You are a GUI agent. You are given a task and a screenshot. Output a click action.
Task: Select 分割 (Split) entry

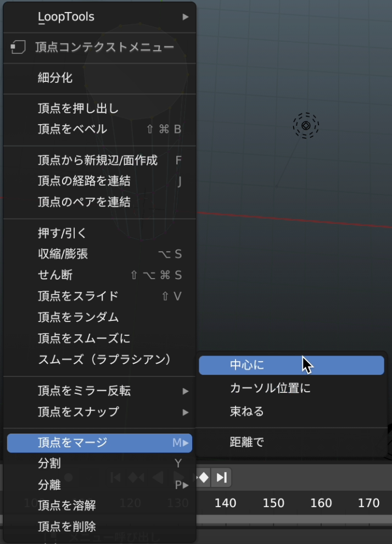(x=99, y=464)
